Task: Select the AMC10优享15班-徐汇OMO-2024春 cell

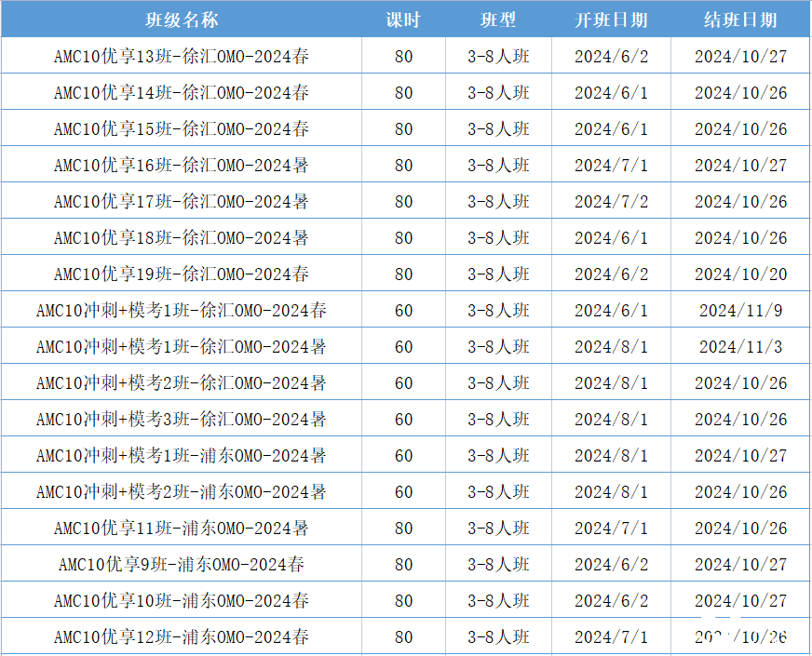Action: (182, 128)
